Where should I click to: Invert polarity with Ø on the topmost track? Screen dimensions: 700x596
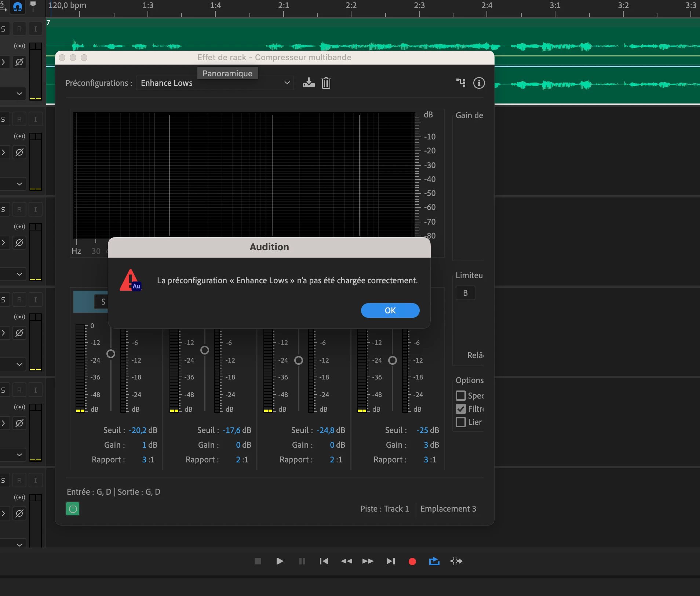click(19, 62)
